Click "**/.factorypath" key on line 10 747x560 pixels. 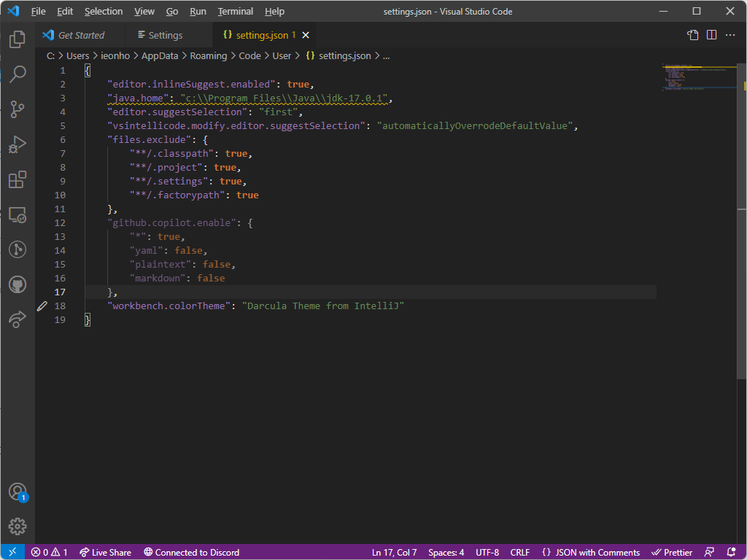[177, 195]
